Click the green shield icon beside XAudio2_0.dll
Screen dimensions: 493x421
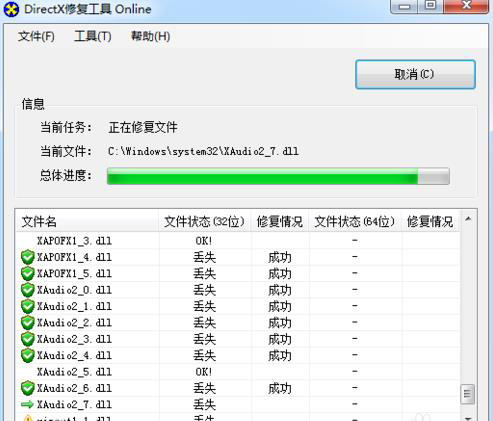point(27,290)
